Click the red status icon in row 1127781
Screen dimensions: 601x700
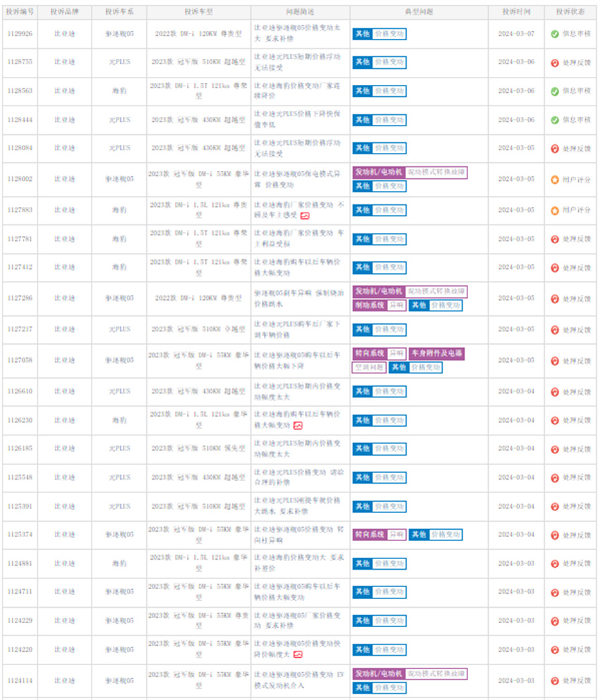555,239
